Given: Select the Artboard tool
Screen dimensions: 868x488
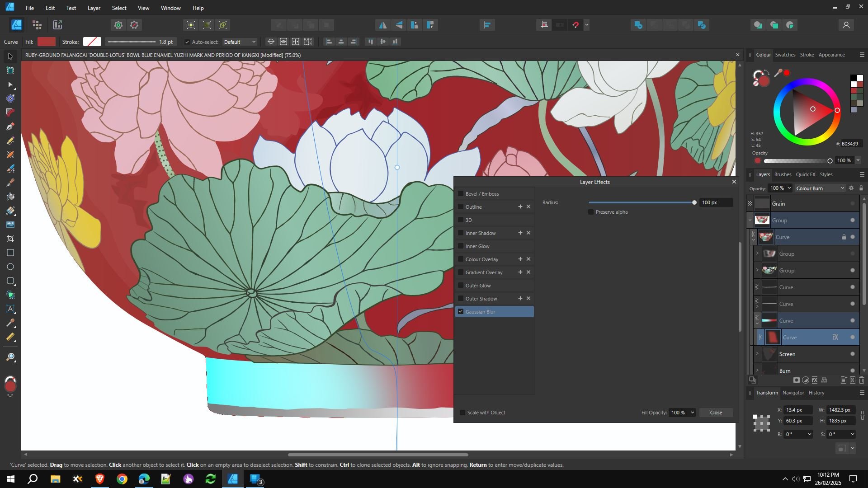Looking at the screenshot, I should point(10,70).
